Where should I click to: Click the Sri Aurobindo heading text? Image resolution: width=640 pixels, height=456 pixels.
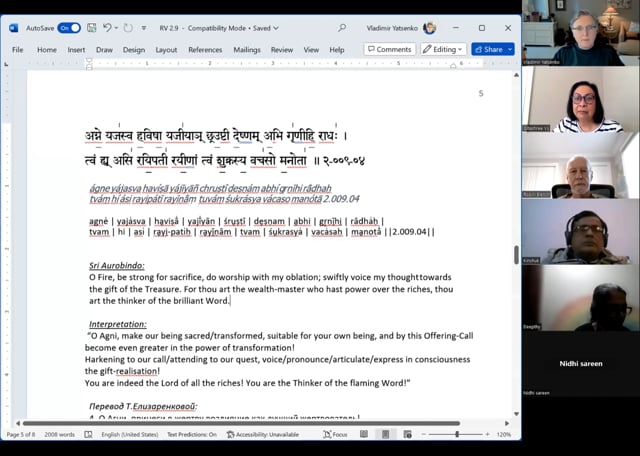[117, 265]
